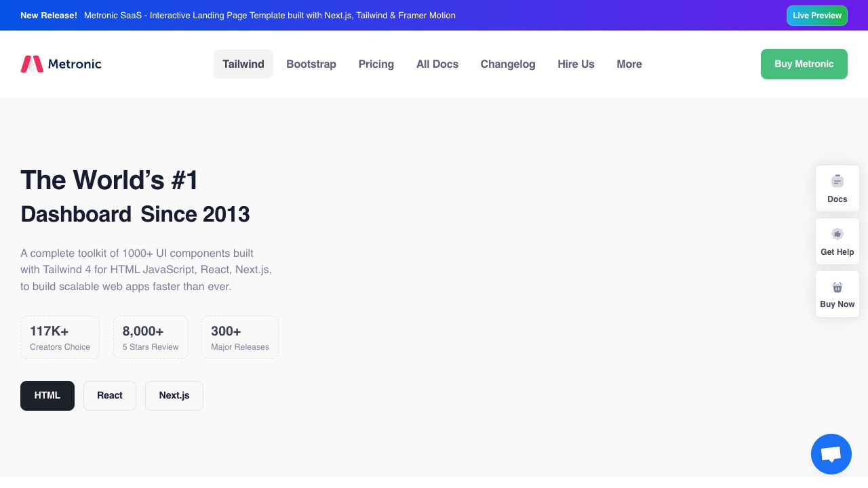868x488 pixels.
Task: Open All Docs in navigation
Action: [437, 64]
